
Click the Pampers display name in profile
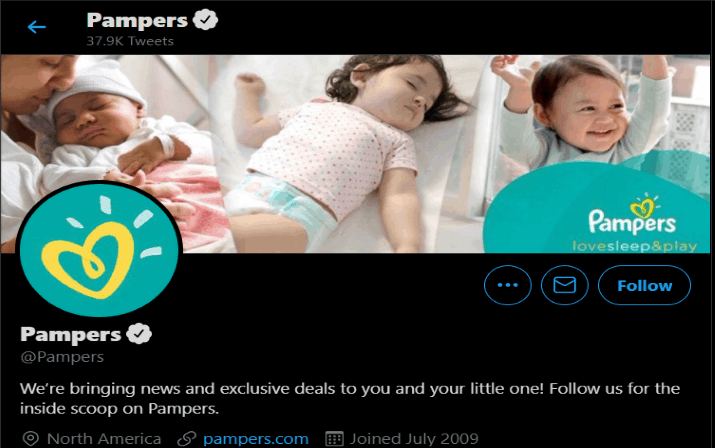[x=71, y=334]
